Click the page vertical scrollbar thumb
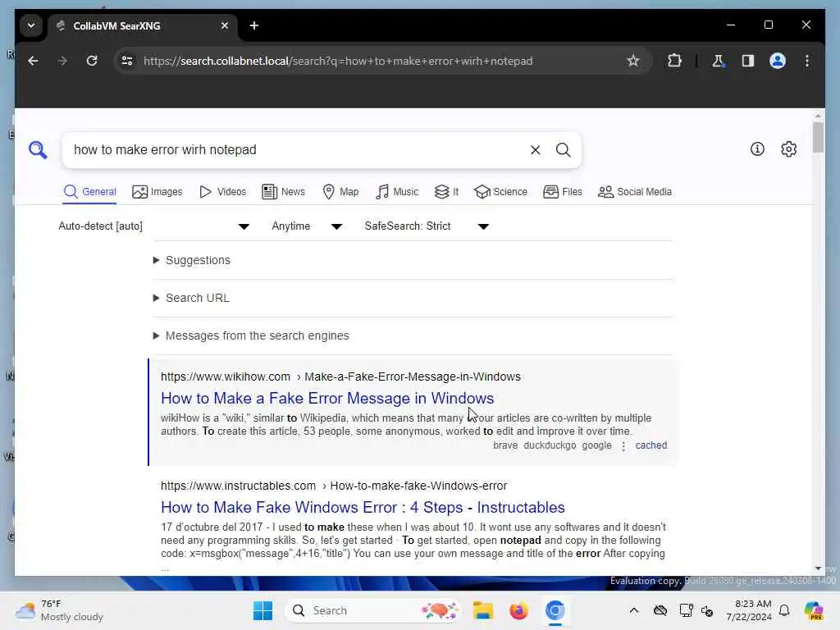 coord(818,138)
